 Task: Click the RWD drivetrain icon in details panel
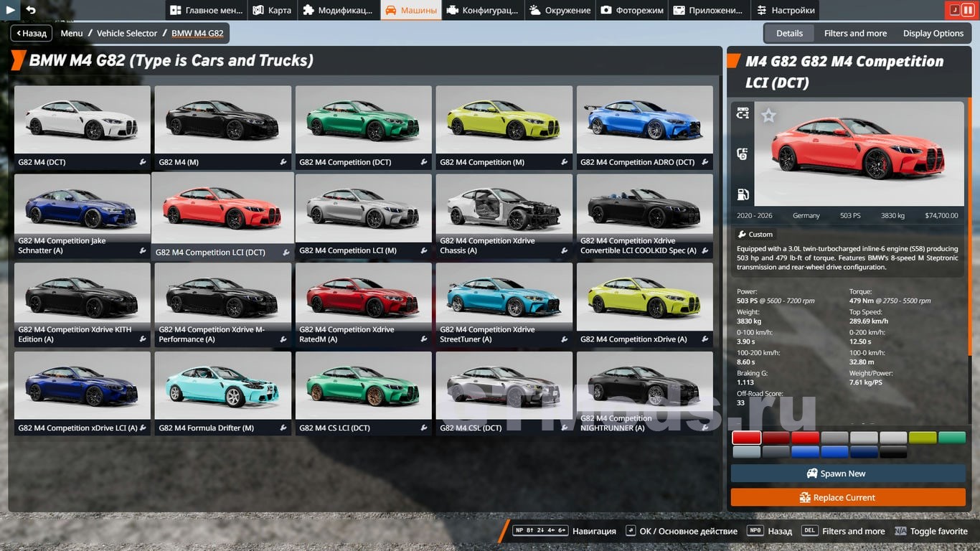pos(743,113)
